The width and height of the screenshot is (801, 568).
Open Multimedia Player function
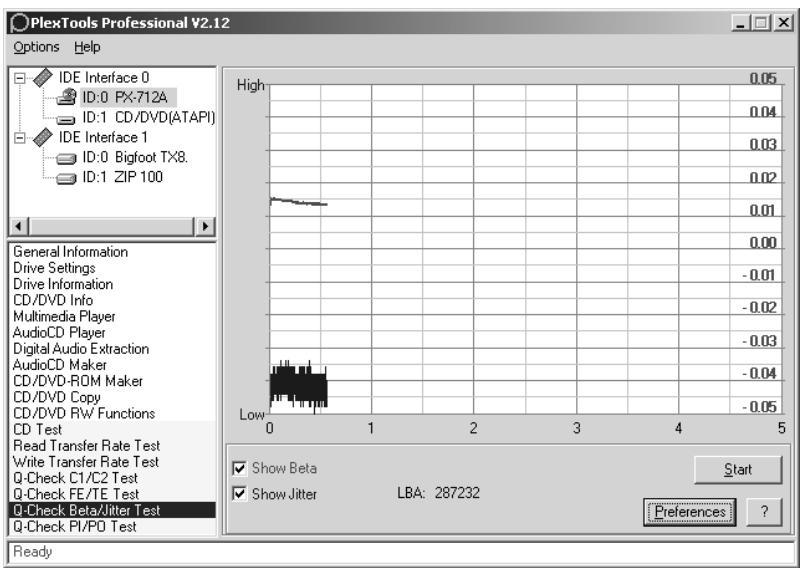coord(64,317)
